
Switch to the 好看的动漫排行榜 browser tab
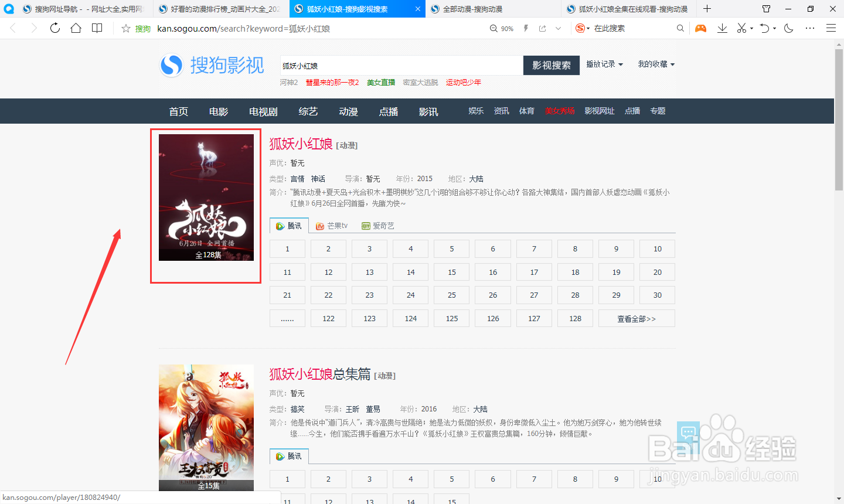point(220,9)
